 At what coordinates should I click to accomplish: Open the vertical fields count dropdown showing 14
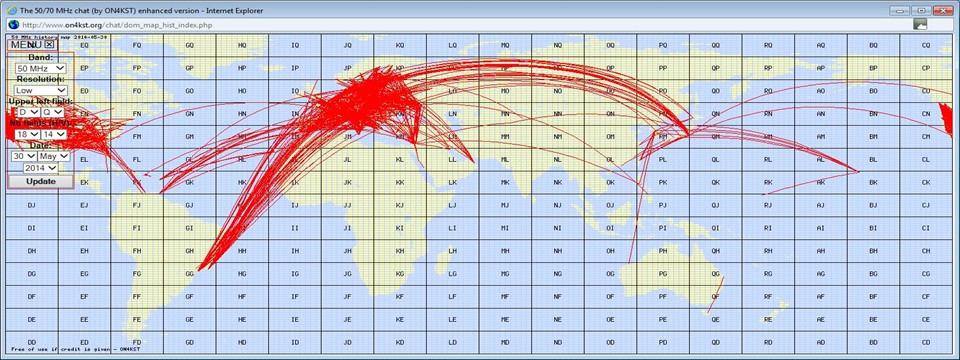(x=53, y=134)
